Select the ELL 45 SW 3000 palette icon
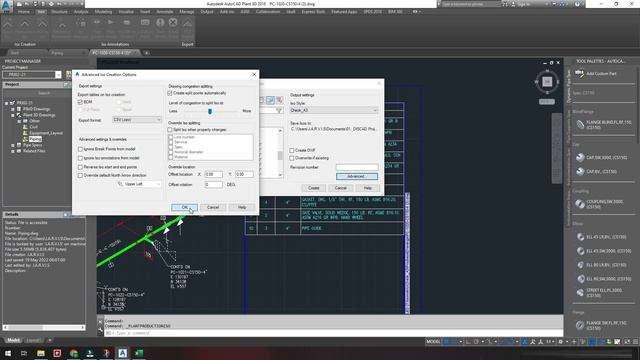This screenshot has height=360, width=640. 580,251
